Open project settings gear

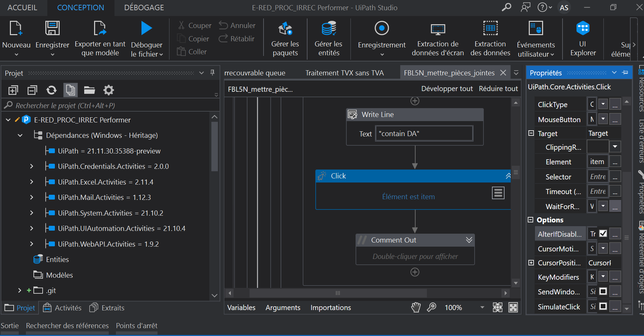click(108, 90)
